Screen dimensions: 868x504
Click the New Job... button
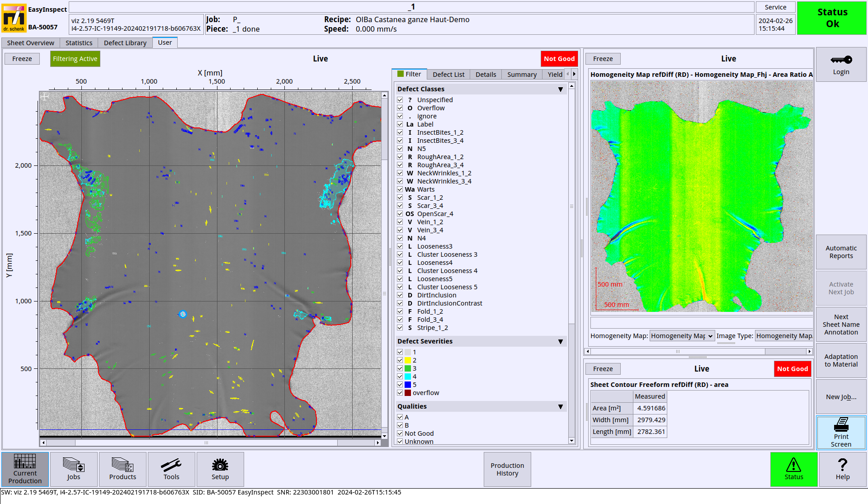841,397
